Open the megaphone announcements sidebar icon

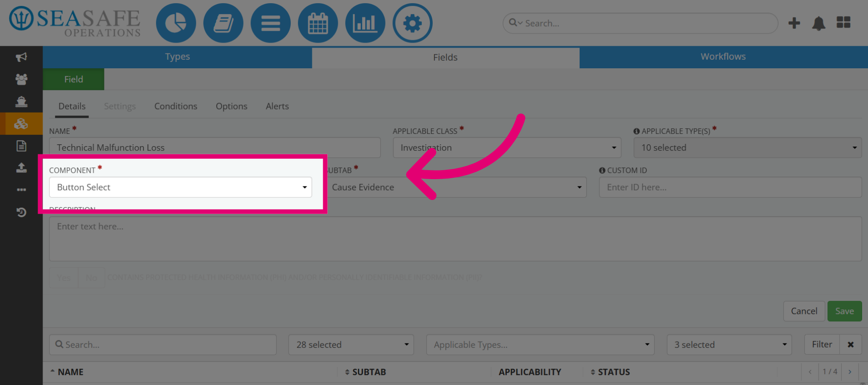click(21, 57)
